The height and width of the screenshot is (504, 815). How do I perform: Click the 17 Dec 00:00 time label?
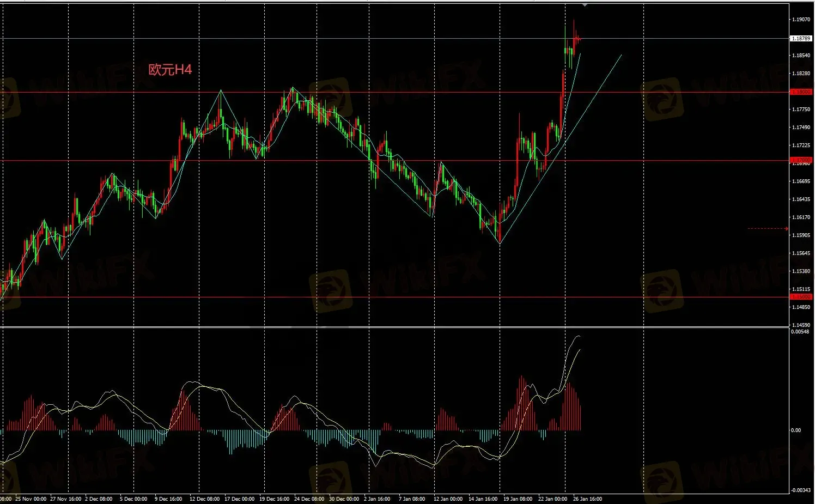(240, 499)
